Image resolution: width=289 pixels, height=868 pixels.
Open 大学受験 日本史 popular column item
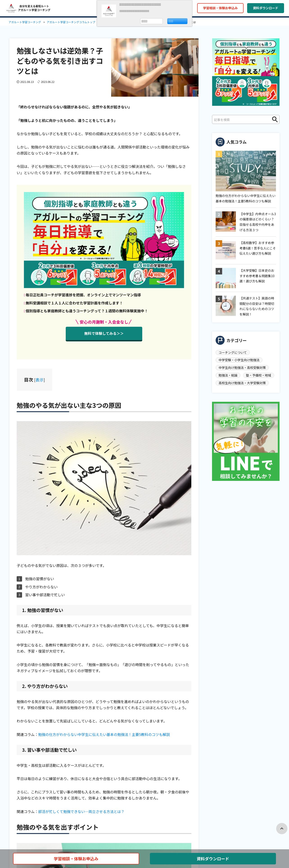(246, 278)
